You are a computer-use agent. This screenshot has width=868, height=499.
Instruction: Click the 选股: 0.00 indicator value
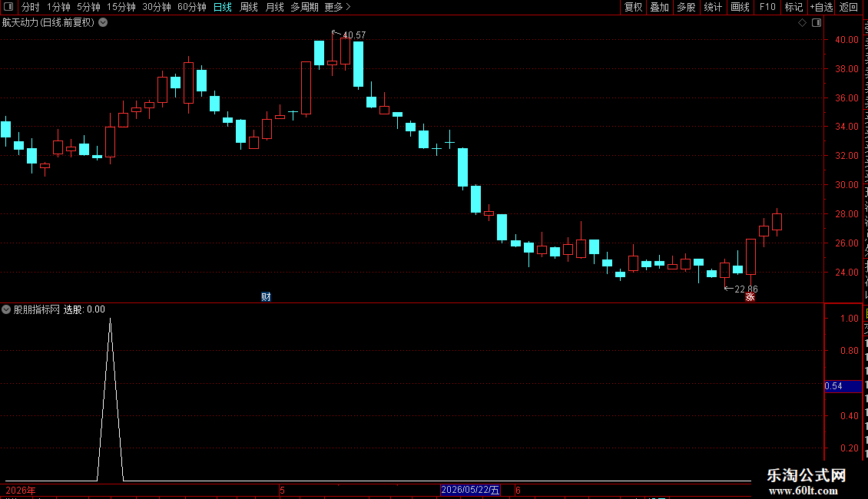coord(84,310)
